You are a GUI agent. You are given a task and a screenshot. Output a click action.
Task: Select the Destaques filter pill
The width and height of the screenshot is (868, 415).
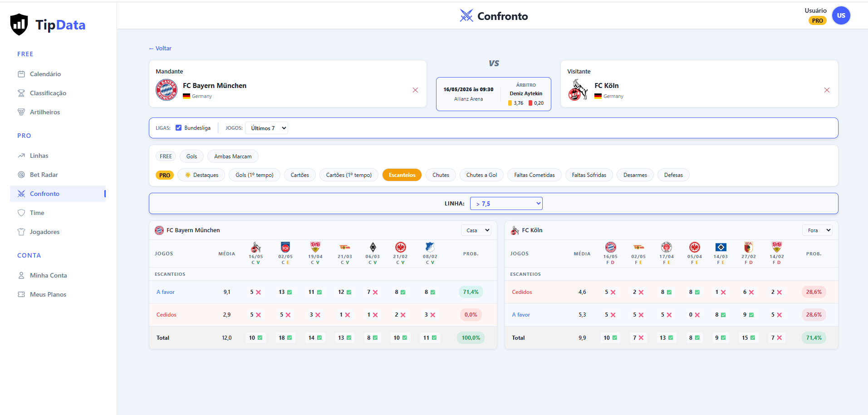coord(201,175)
